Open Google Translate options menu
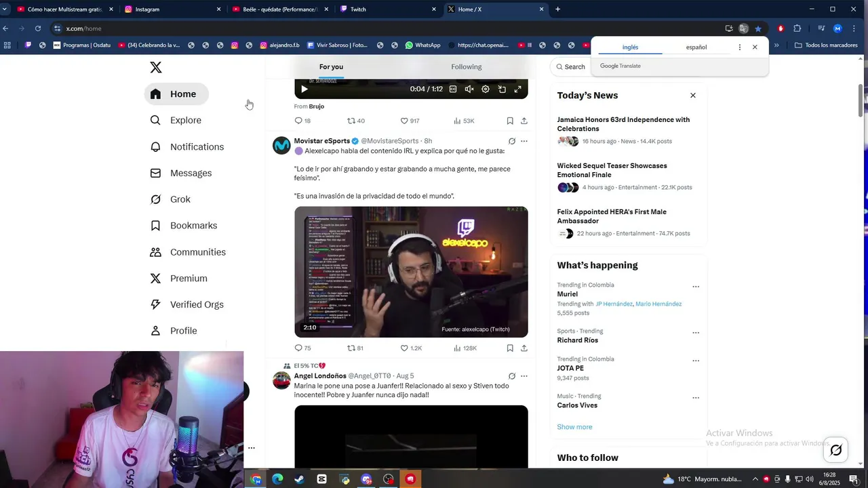868x488 pixels. tap(740, 47)
